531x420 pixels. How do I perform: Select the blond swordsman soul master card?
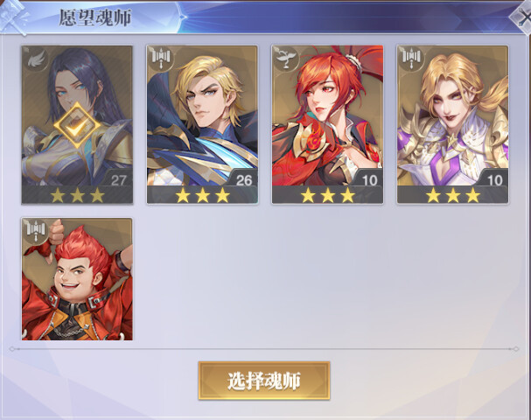pyautogui.click(x=202, y=124)
